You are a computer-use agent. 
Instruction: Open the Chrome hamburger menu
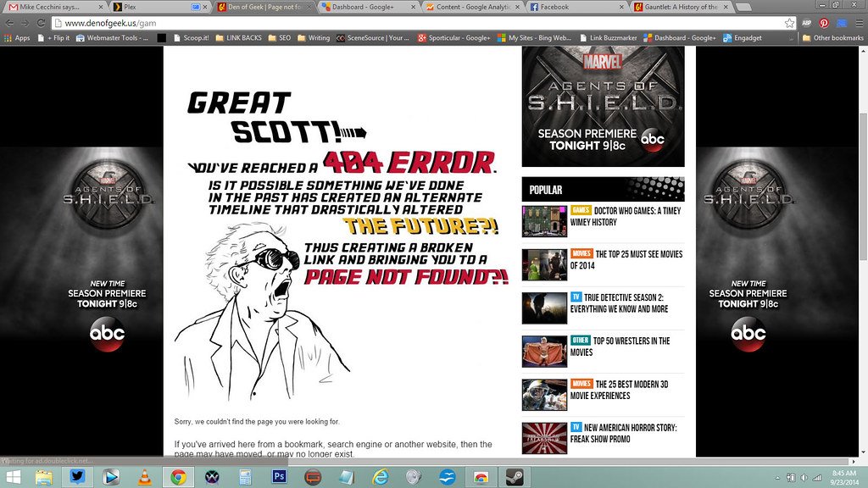coord(859,23)
